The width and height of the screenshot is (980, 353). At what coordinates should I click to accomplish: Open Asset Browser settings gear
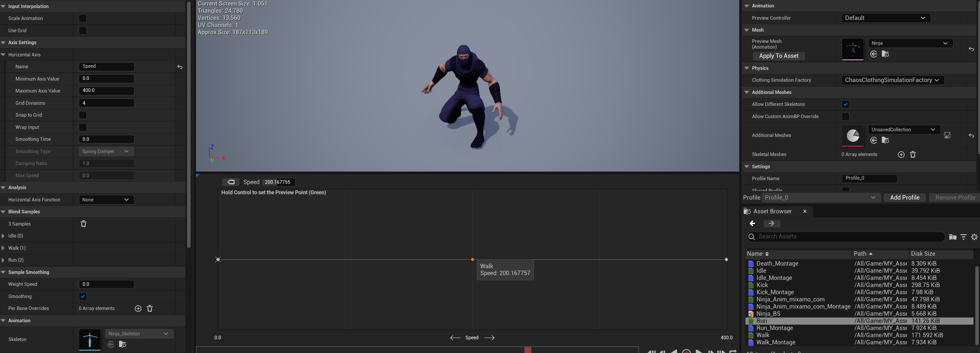click(974, 237)
